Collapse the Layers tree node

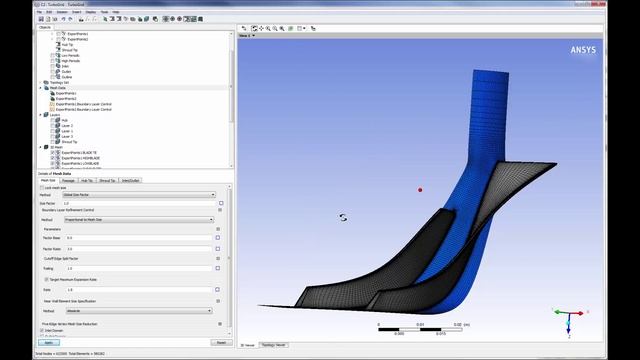pyautogui.click(x=40, y=115)
